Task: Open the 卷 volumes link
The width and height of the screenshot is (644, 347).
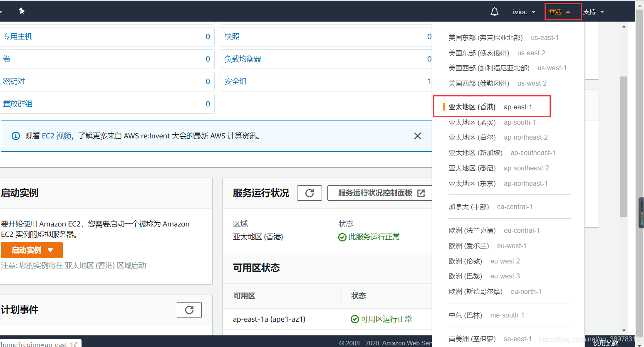Action: [x=7, y=59]
